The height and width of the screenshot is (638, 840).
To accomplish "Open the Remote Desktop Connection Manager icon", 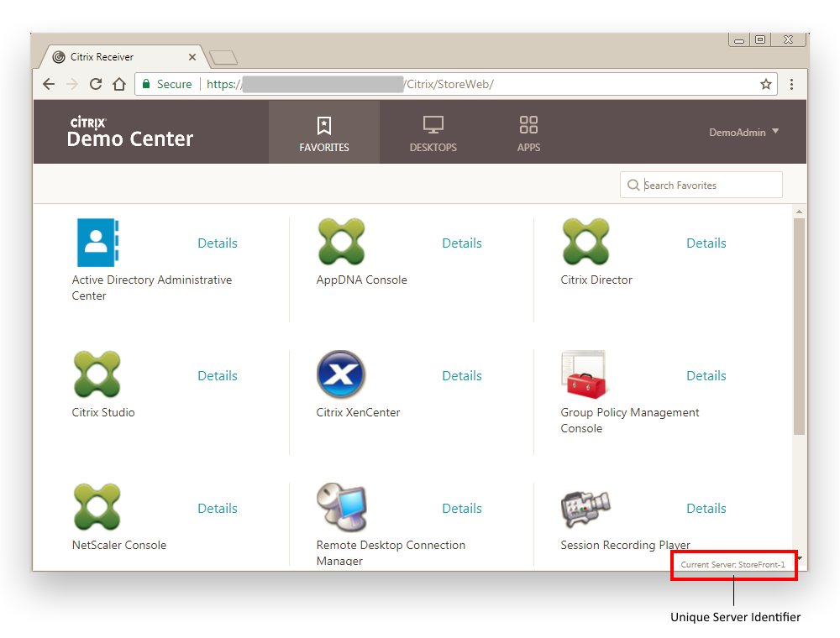I will 342,507.
